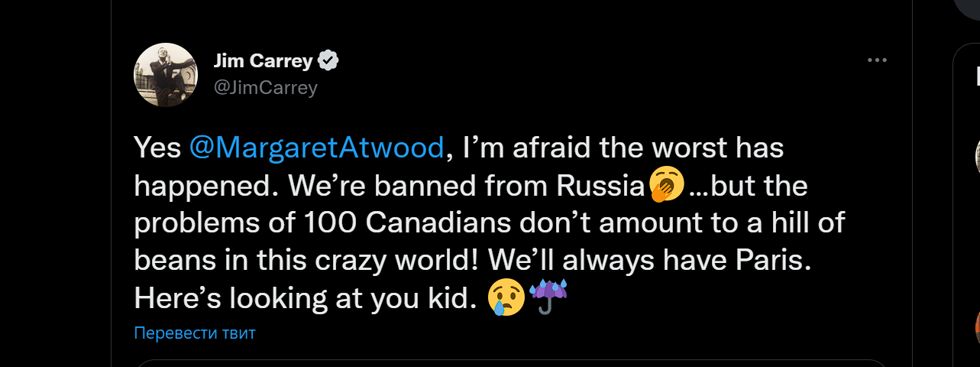
Task: Translate tweet via Перевести твит
Action: point(194,333)
